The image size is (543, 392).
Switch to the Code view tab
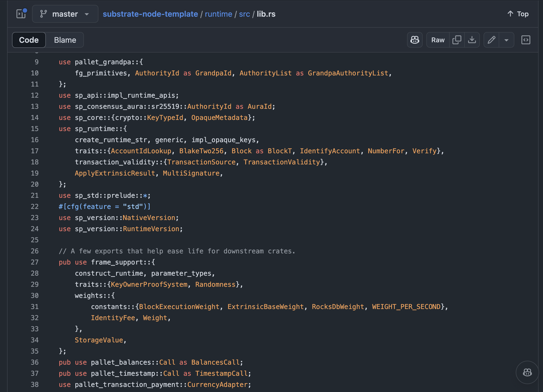coord(29,40)
